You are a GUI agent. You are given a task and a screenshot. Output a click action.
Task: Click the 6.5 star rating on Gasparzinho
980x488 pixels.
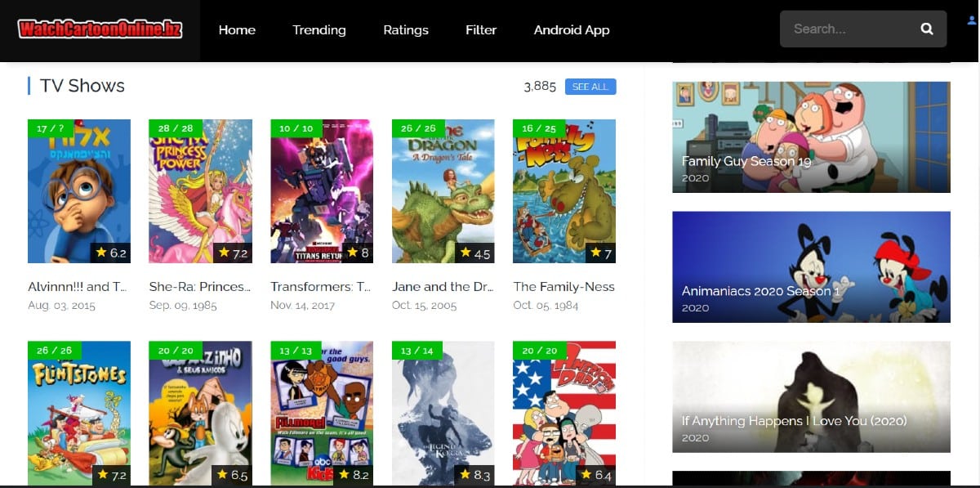click(233, 475)
